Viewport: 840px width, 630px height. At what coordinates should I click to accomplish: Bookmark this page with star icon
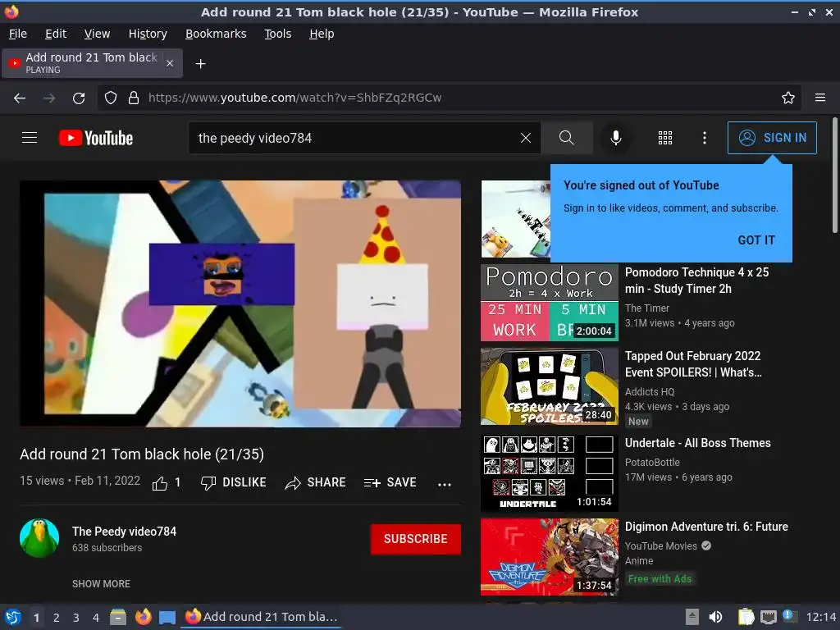788,98
